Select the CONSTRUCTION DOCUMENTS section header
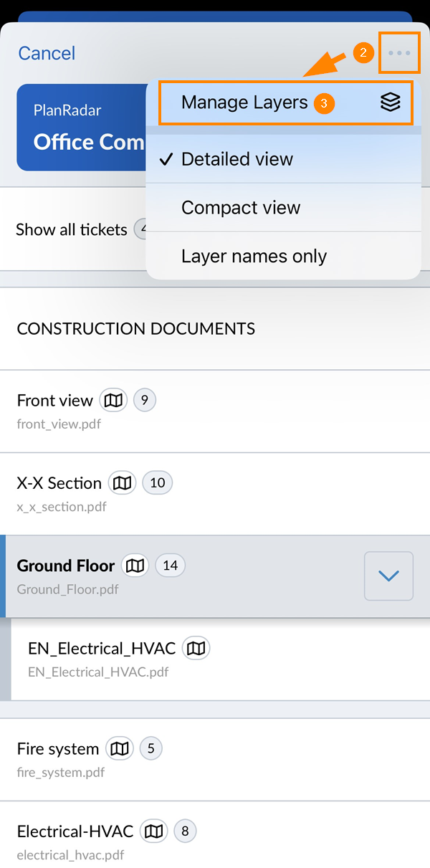Image resolution: width=430 pixels, height=868 pixels. tap(135, 328)
